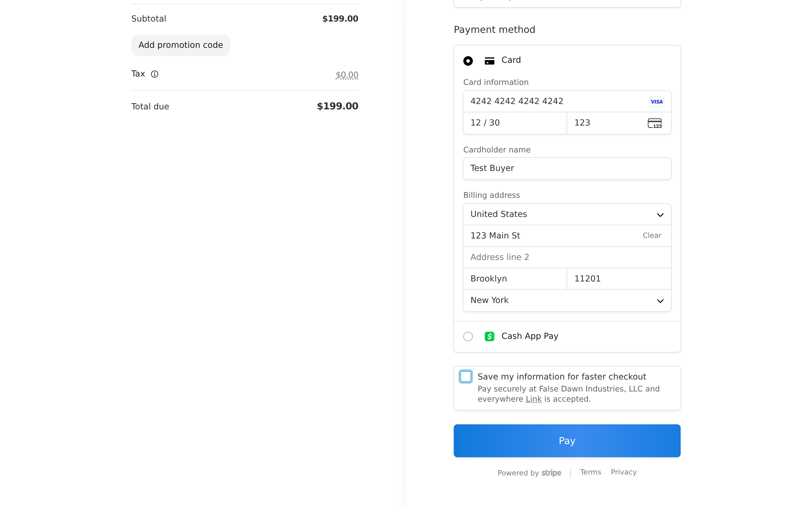Click the Total due label
The width and height of the screenshot is (812, 508).
coord(150,106)
